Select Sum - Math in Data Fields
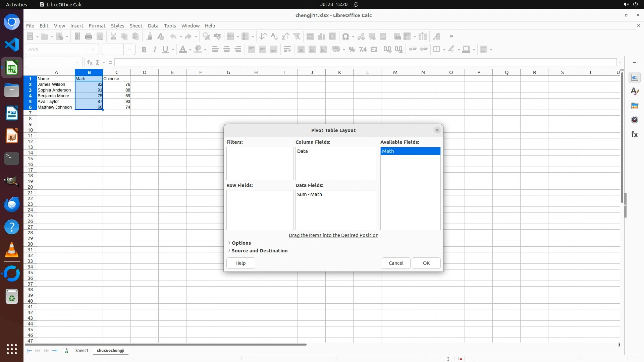 [309, 194]
